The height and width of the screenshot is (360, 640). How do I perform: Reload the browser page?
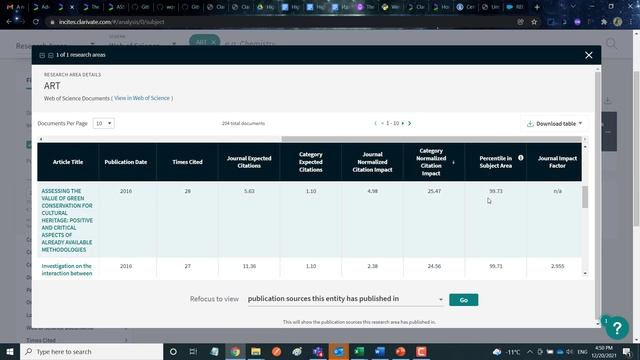coord(36,22)
